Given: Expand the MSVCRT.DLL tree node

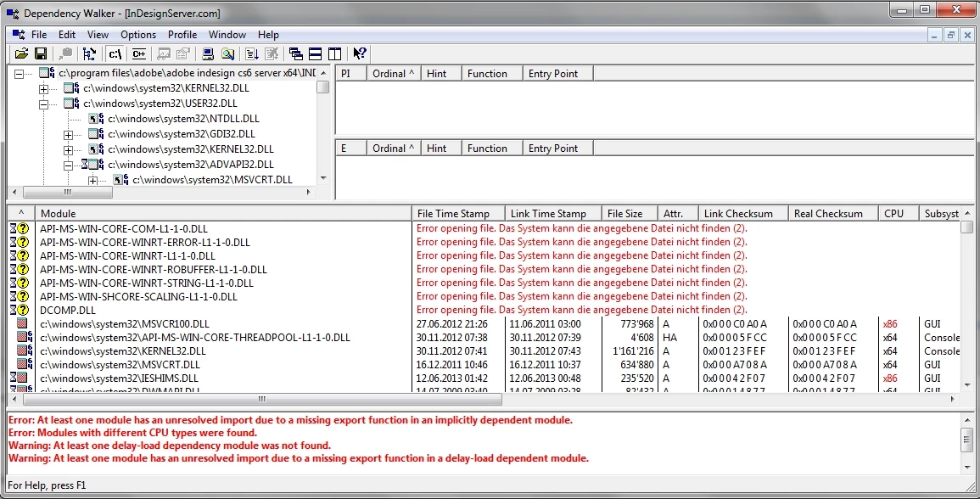Looking at the screenshot, I should 92,181.
